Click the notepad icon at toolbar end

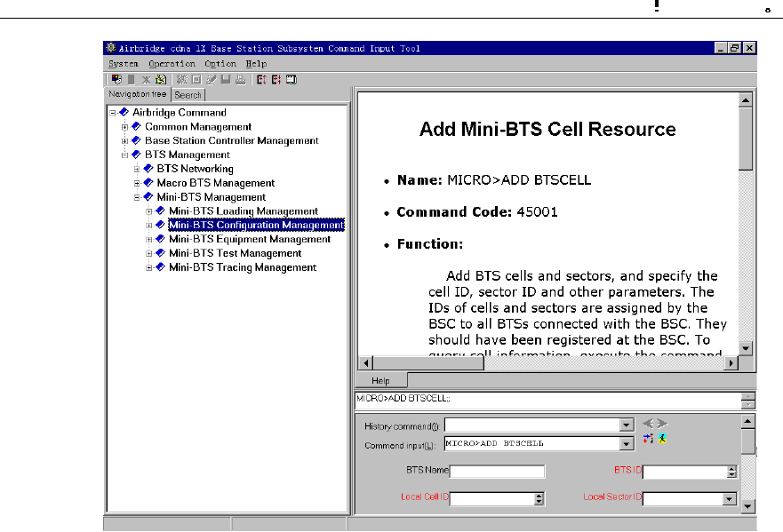point(292,79)
